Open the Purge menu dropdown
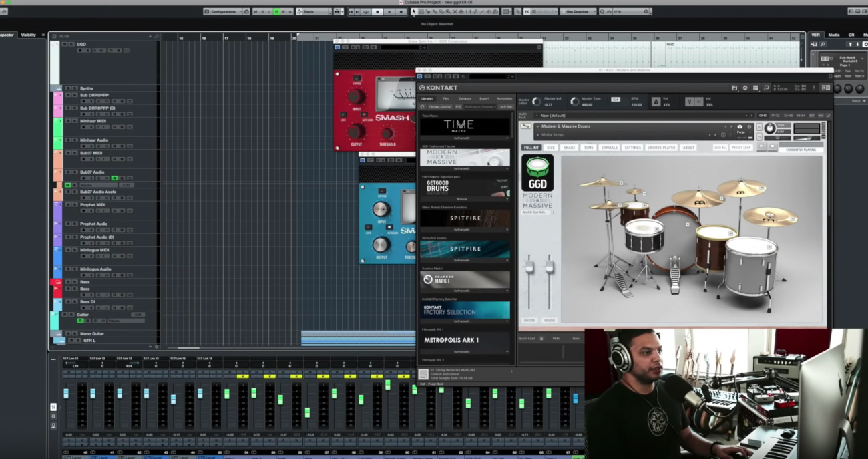 [x=743, y=132]
